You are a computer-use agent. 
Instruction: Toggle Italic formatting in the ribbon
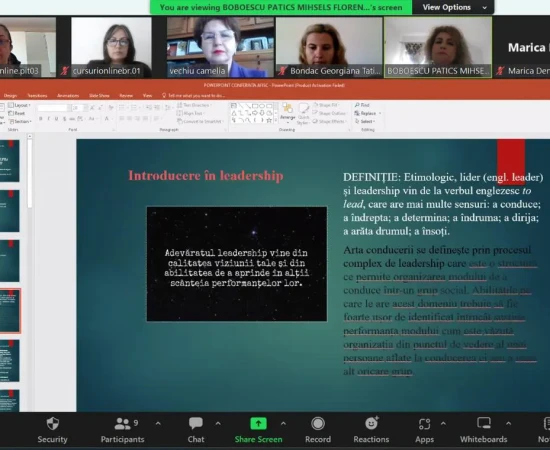[48, 119]
